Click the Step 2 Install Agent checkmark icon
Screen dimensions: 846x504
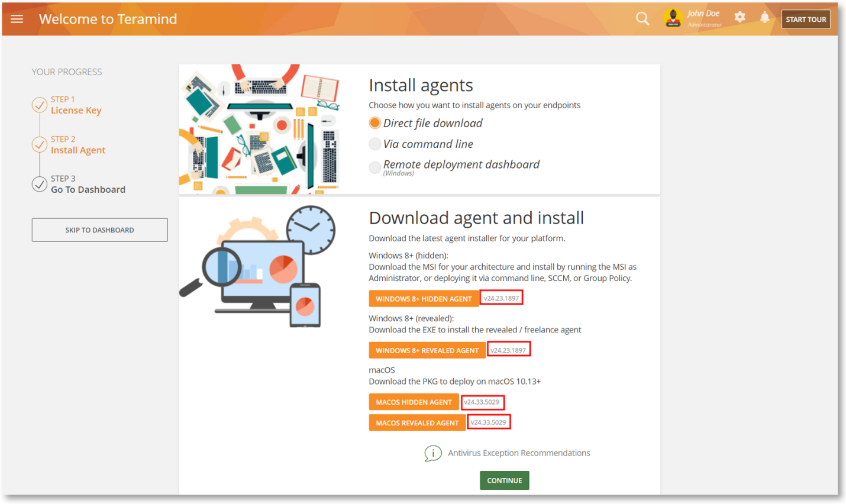40,144
